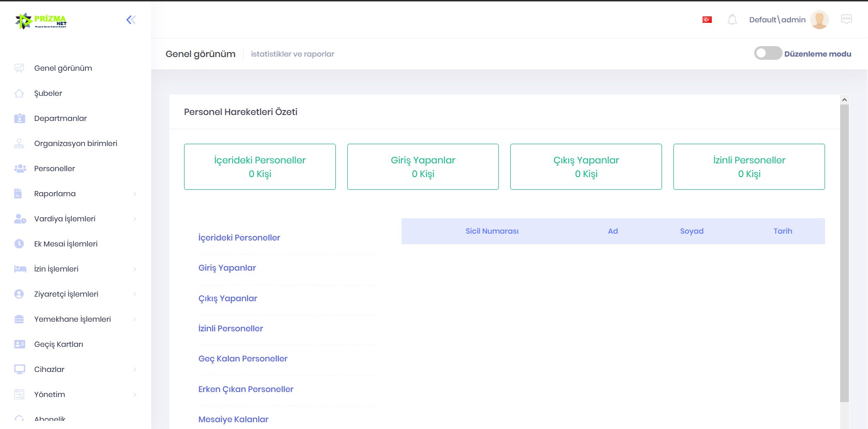This screenshot has width=868, height=429.
Task: Open the chat message icon
Action: pyautogui.click(x=846, y=19)
